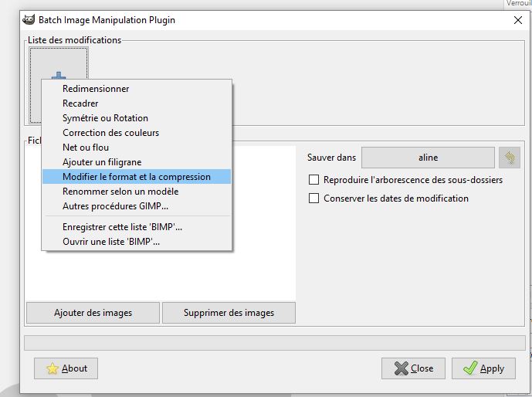Image resolution: width=532 pixels, height=397 pixels.
Task: Click Supprimer des images button
Action: 229,313
